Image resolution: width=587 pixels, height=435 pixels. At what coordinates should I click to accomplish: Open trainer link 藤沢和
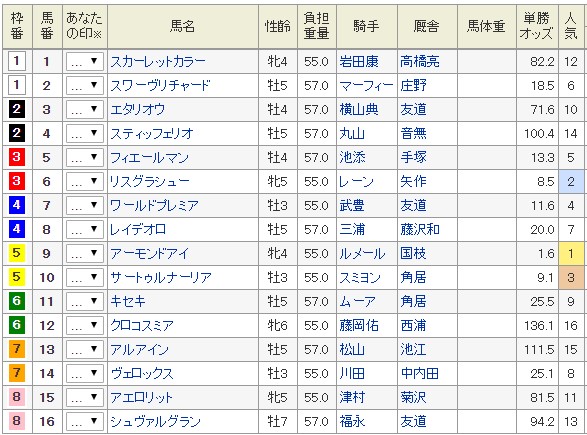(420, 229)
